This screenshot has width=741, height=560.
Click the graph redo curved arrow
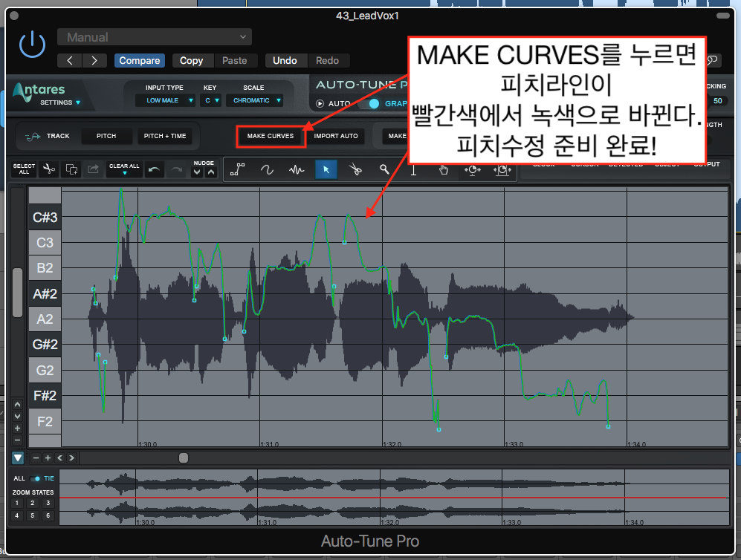click(176, 169)
